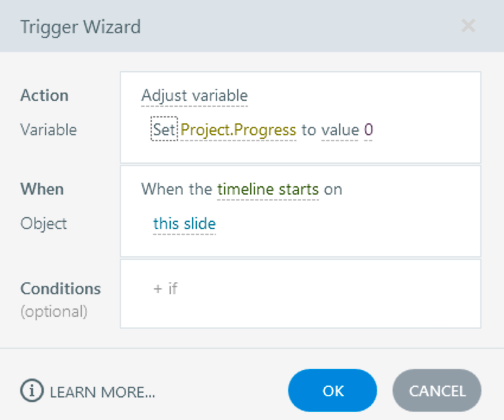504x420 pixels.
Task: Open the LEARN MORE link
Action: click(x=103, y=392)
